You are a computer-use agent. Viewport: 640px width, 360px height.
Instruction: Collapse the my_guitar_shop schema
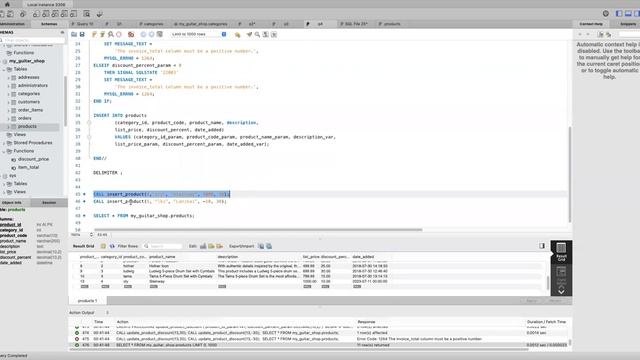[2, 61]
